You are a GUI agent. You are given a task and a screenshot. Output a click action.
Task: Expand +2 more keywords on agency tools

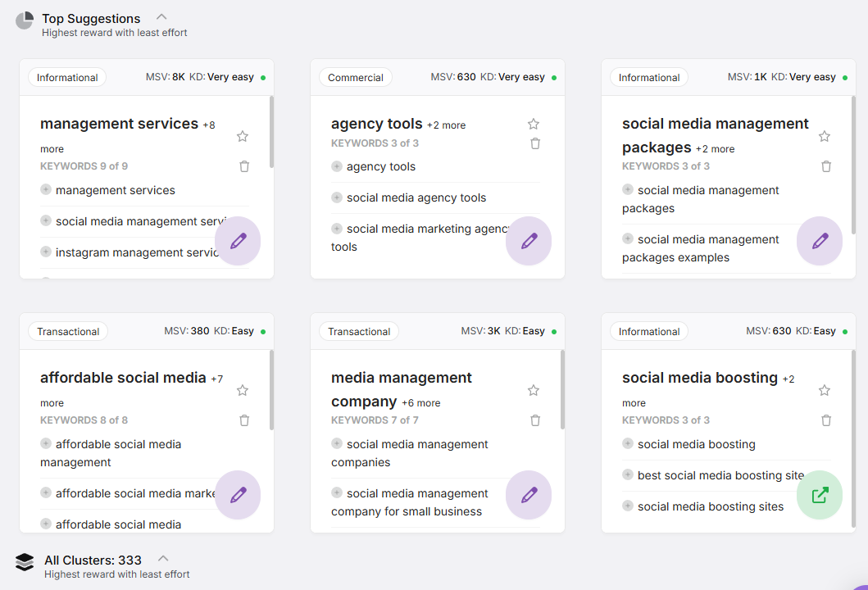446,124
